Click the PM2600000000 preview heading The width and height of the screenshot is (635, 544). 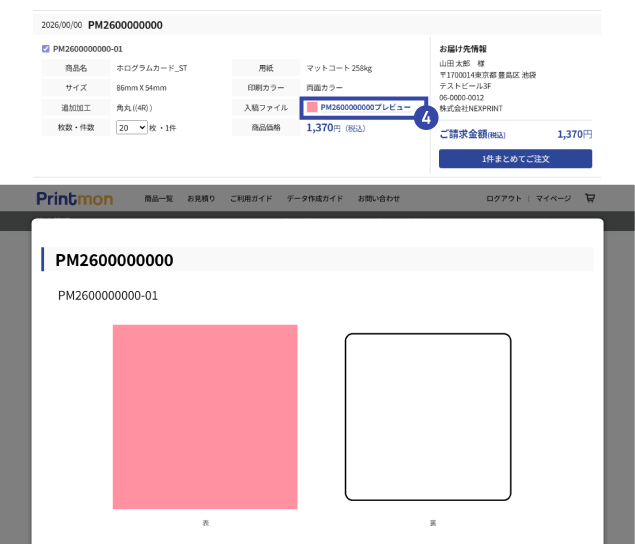[x=114, y=260]
